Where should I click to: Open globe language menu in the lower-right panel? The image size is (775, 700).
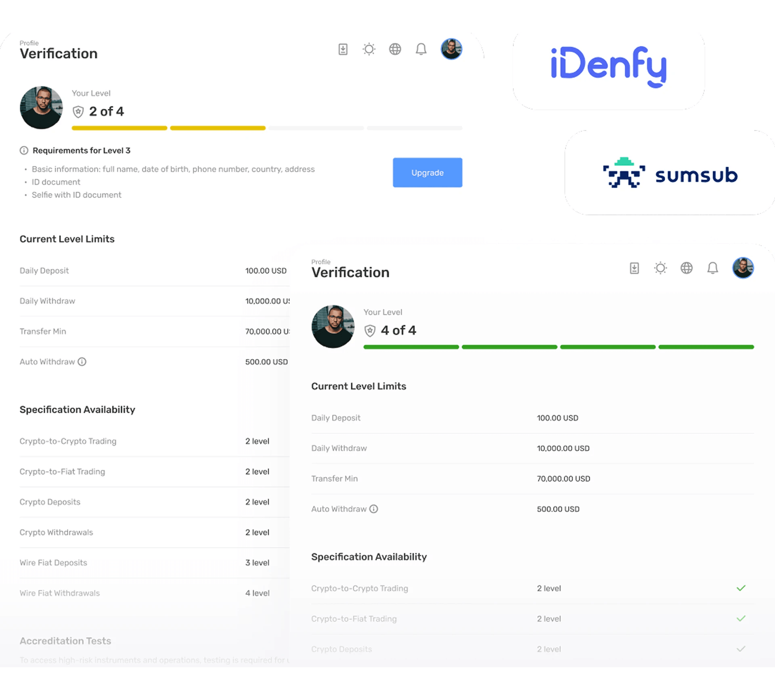click(x=686, y=268)
